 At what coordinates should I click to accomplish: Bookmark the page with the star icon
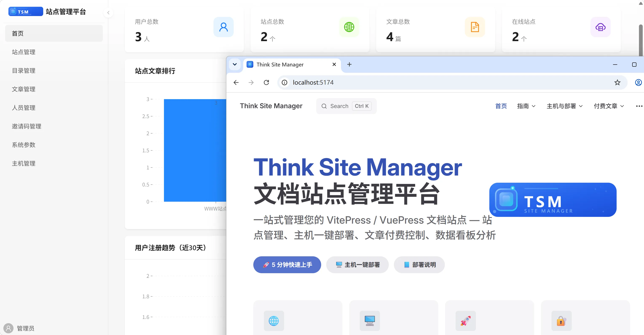[617, 82]
